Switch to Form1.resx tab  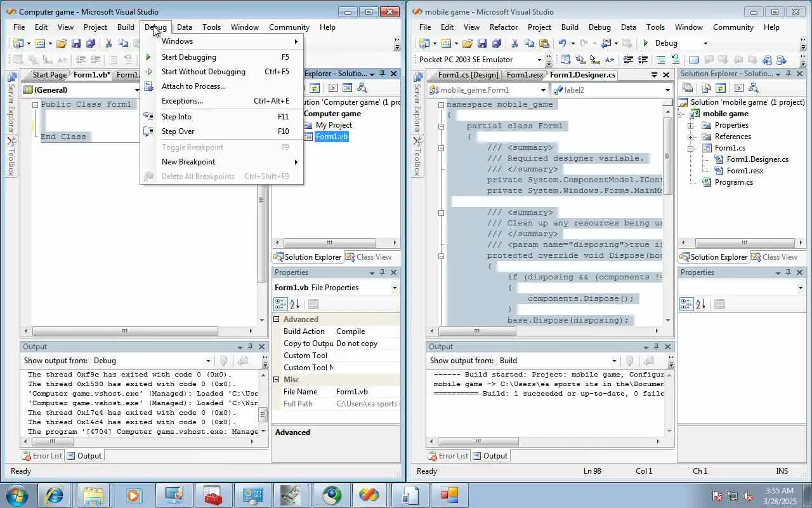[x=525, y=75]
